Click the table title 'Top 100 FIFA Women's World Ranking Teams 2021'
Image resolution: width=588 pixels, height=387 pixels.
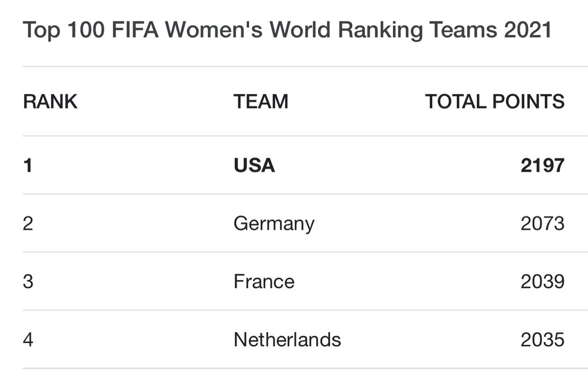click(x=288, y=31)
